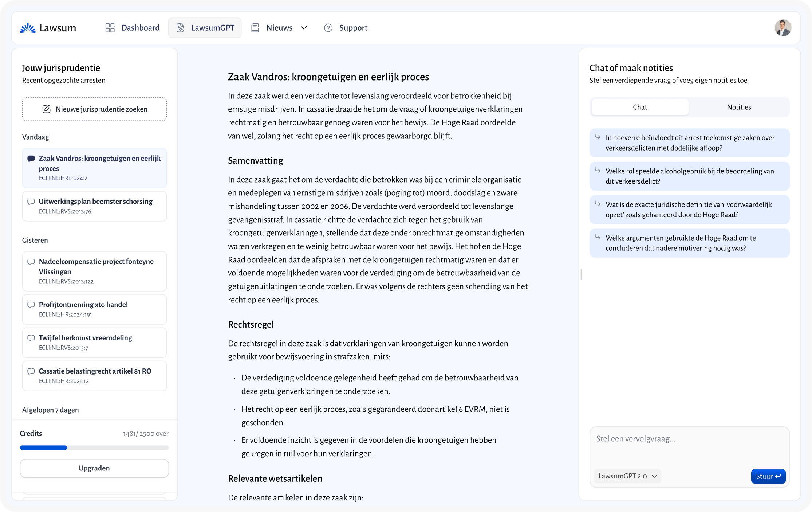Open the user profile avatar
Viewport: 812px width, 512px height.
pyautogui.click(x=783, y=28)
